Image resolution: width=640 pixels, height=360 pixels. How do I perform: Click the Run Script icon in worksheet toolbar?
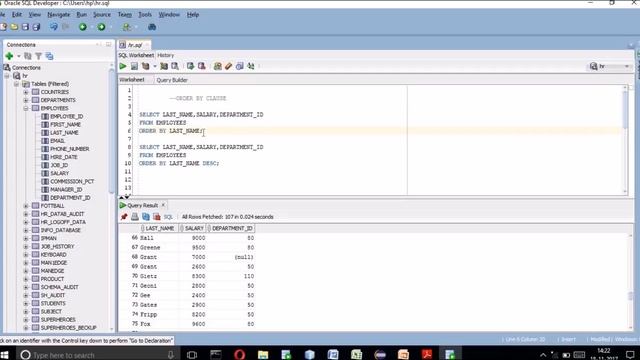coord(134,66)
